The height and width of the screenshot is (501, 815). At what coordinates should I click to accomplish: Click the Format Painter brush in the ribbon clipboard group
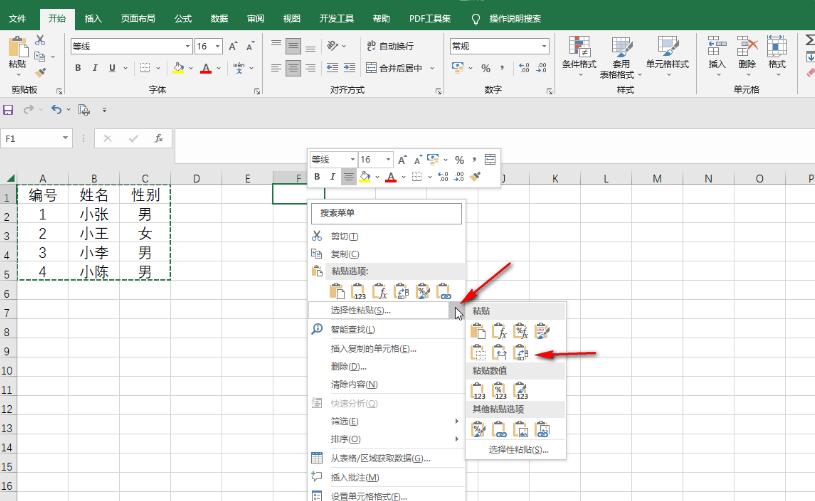[x=40, y=72]
